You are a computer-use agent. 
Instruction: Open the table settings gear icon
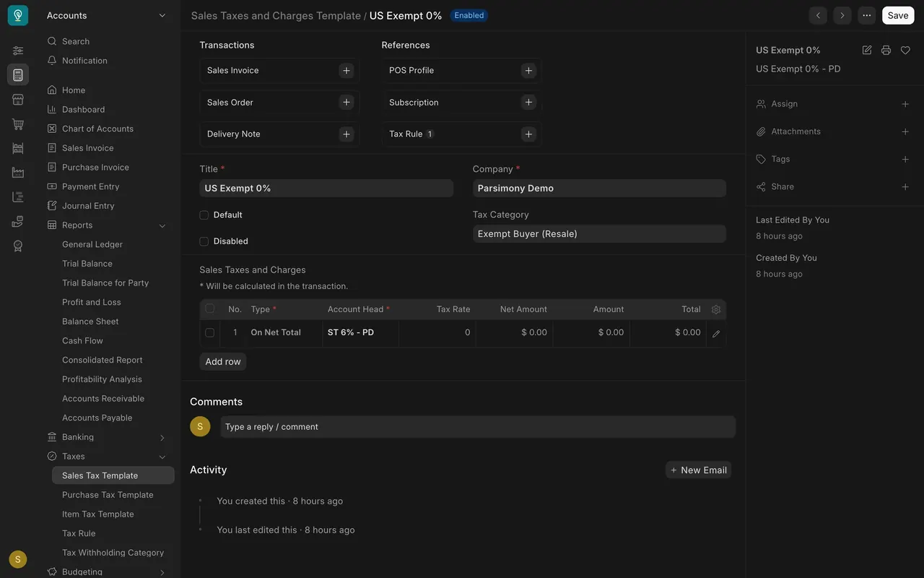(716, 309)
